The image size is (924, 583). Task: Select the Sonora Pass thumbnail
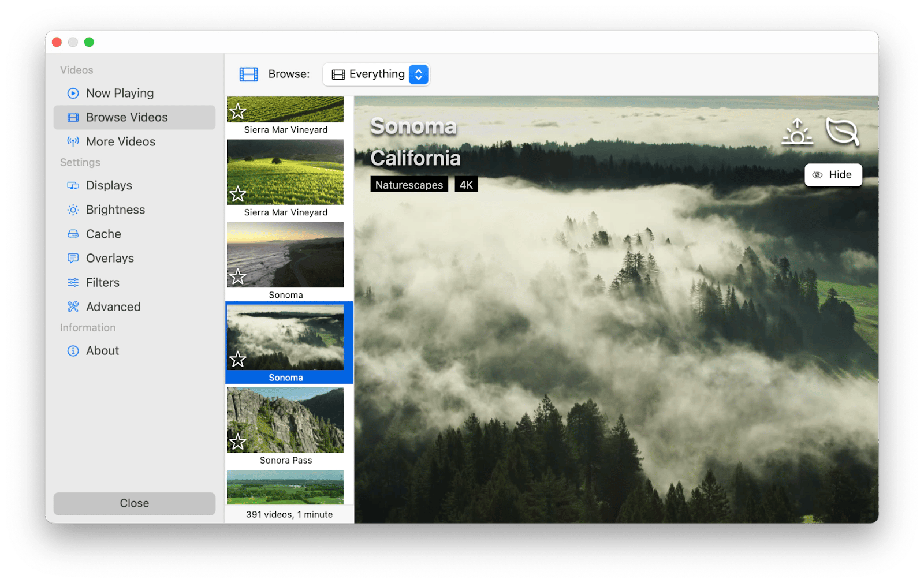coord(285,420)
